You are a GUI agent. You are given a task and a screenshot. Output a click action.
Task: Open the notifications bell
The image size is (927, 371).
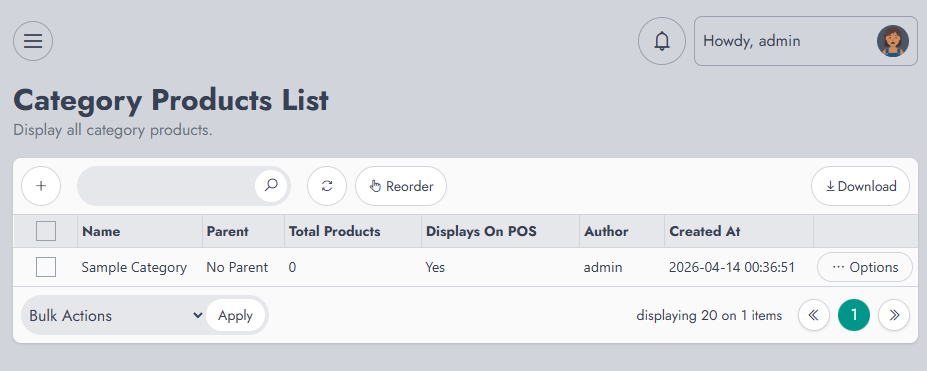[x=662, y=41]
